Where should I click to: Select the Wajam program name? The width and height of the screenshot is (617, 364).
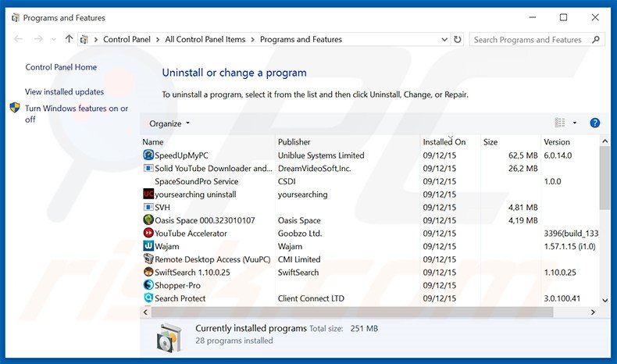[x=167, y=246]
